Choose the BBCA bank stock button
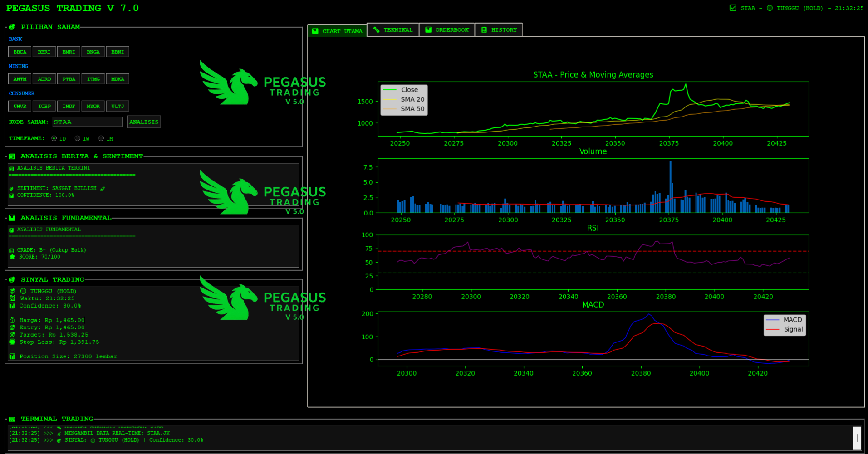Image resolution: width=868 pixels, height=454 pixels. click(x=20, y=52)
